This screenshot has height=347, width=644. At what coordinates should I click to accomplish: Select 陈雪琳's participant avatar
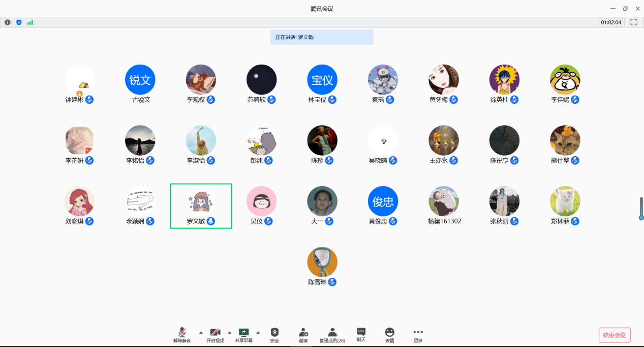pos(322,262)
